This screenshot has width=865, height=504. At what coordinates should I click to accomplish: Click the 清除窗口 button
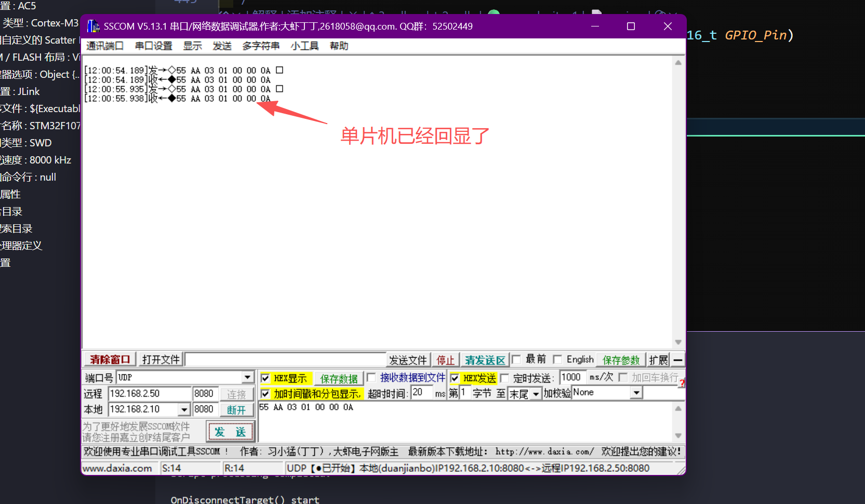(x=110, y=360)
